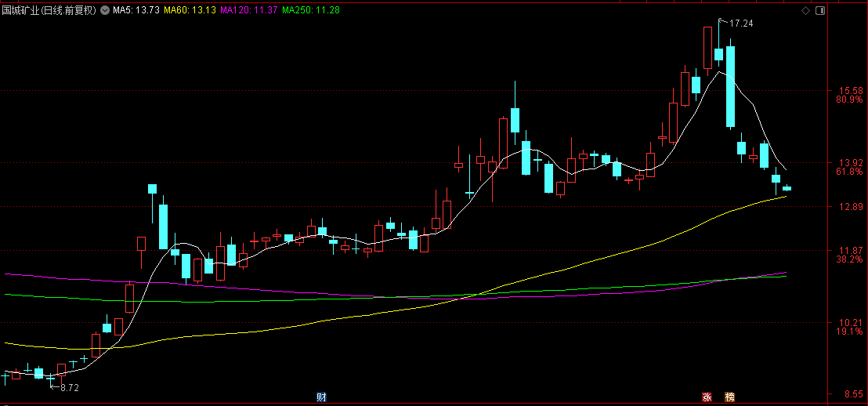868x406 pixels.
Task: Select the MA120: 11.37 indicator label
Action: click(249, 10)
